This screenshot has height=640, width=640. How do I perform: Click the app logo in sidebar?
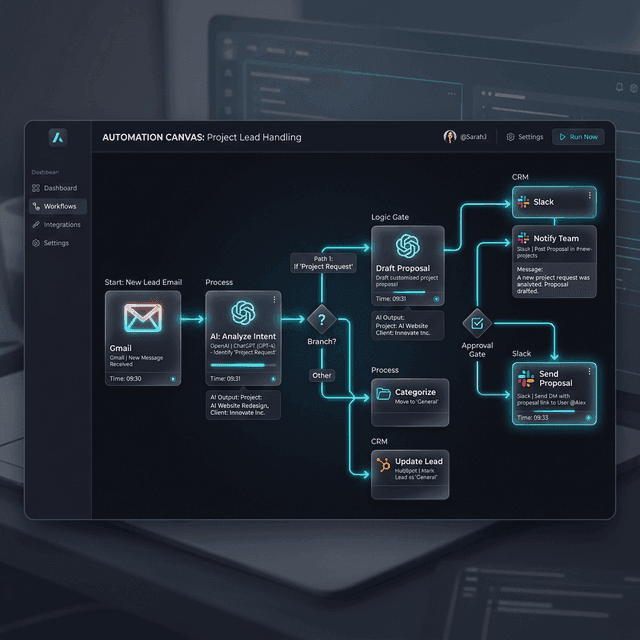tap(58, 138)
